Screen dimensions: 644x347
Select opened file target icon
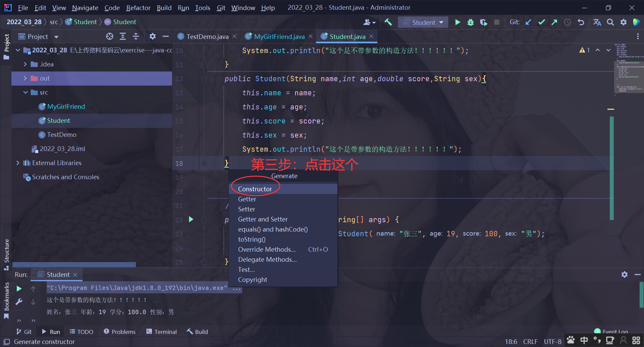tap(110, 37)
